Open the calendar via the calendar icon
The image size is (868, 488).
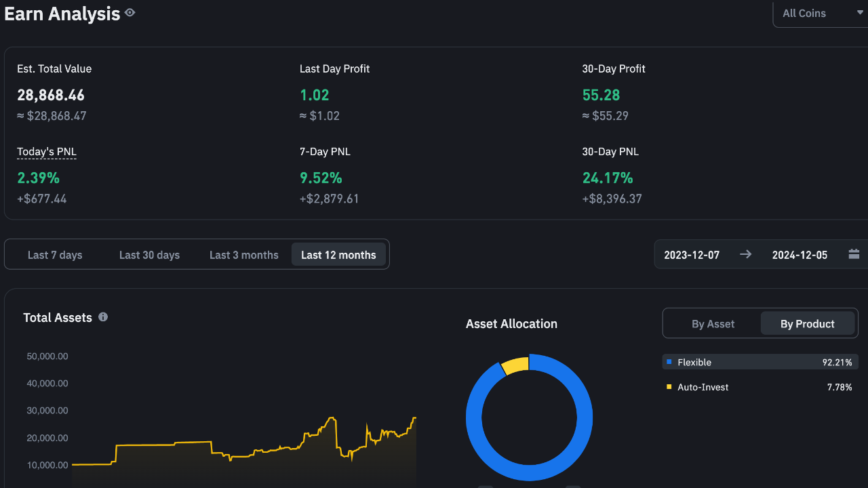pos(853,254)
